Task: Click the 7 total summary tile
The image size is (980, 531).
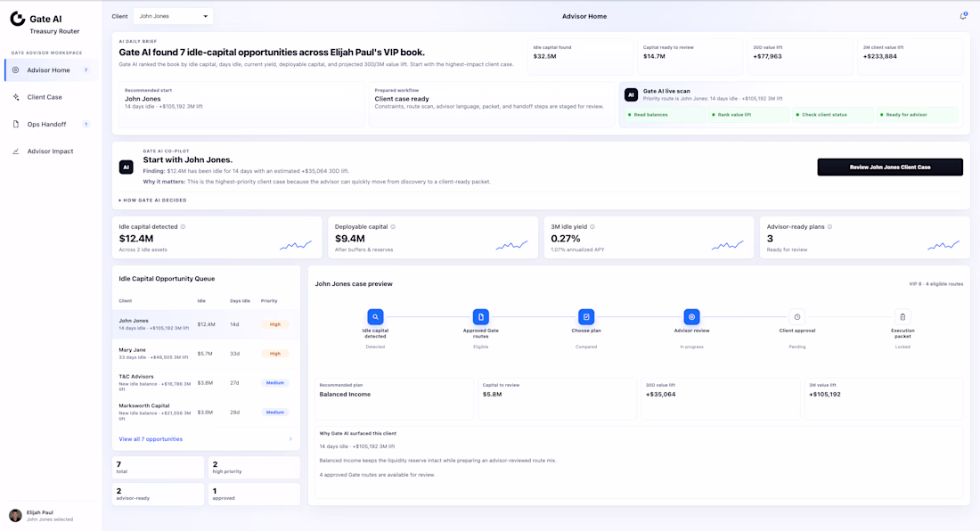Action: click(158, 467)
